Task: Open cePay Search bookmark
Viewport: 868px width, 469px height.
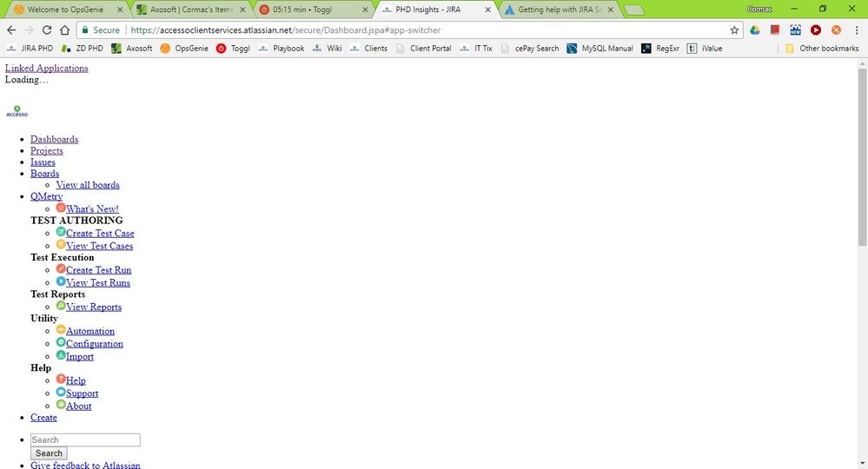Action: (x=530, y=48)
